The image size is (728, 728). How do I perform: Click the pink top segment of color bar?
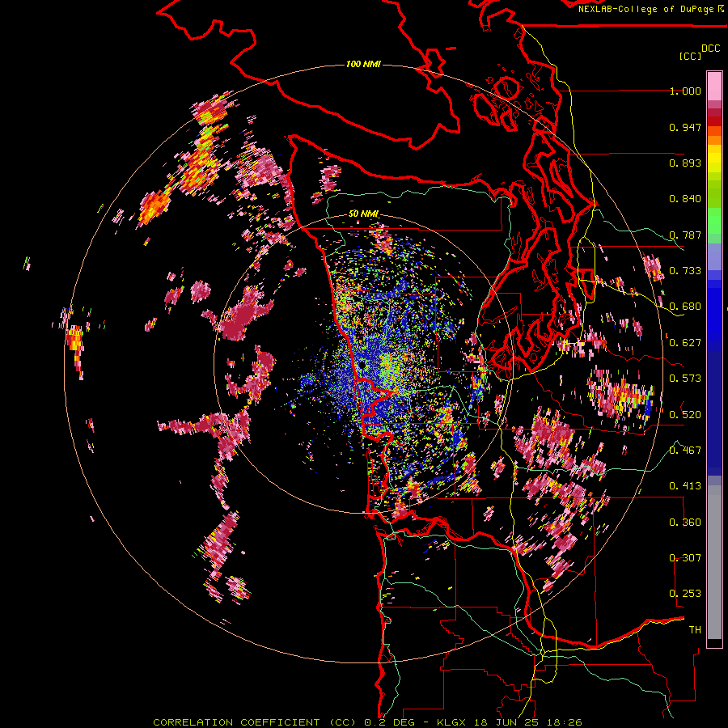714,87
